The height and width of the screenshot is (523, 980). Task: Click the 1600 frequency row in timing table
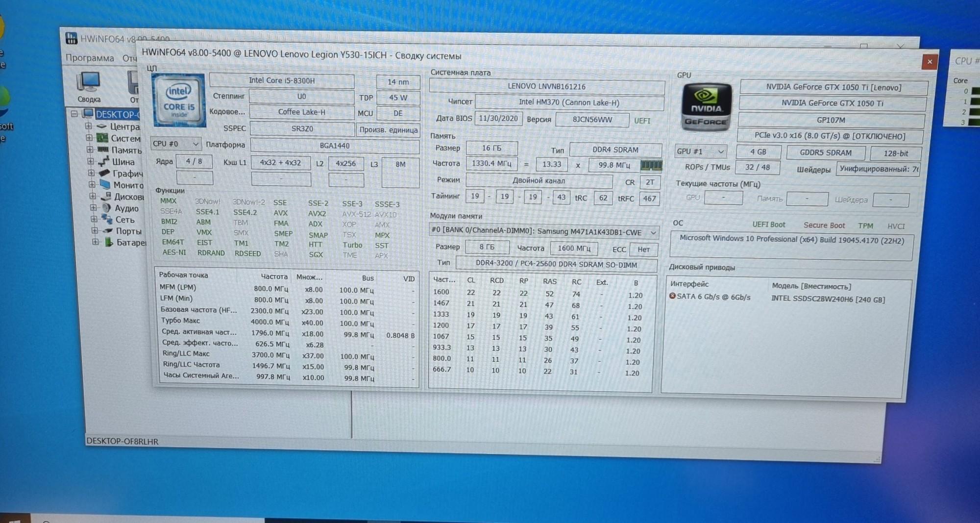pos(539,294)
